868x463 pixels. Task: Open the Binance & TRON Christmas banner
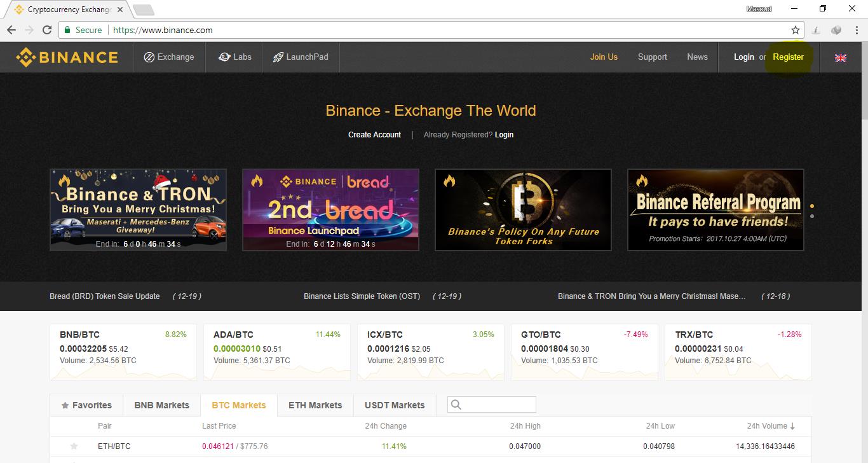[138, 210]
